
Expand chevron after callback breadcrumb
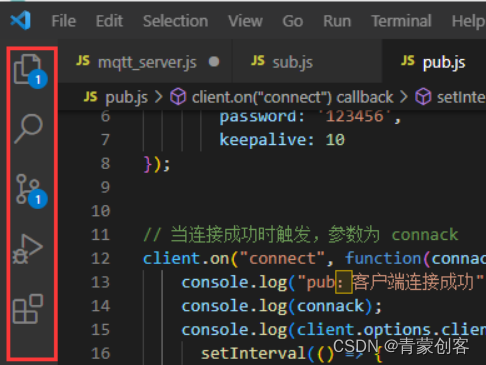(x=404, y=97)
